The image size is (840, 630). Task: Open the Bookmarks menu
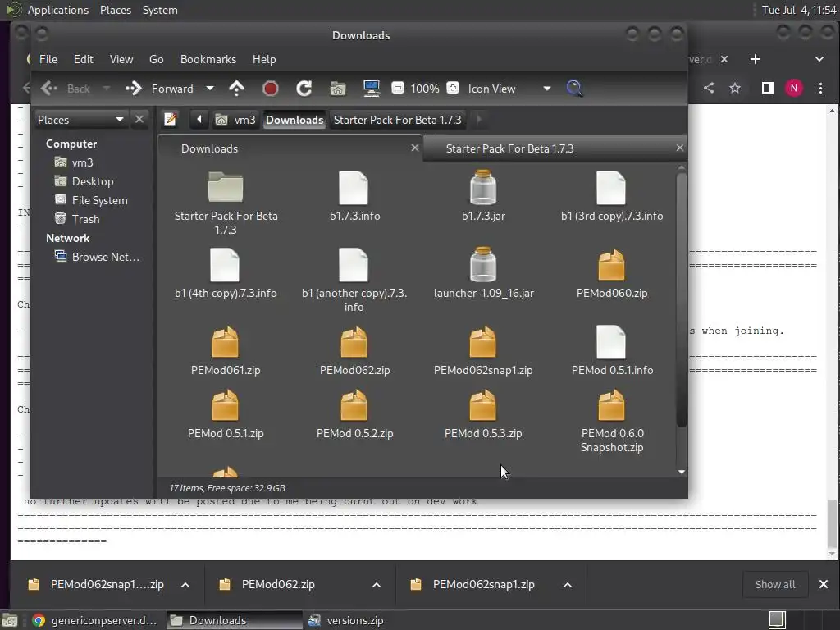[208, 59]
